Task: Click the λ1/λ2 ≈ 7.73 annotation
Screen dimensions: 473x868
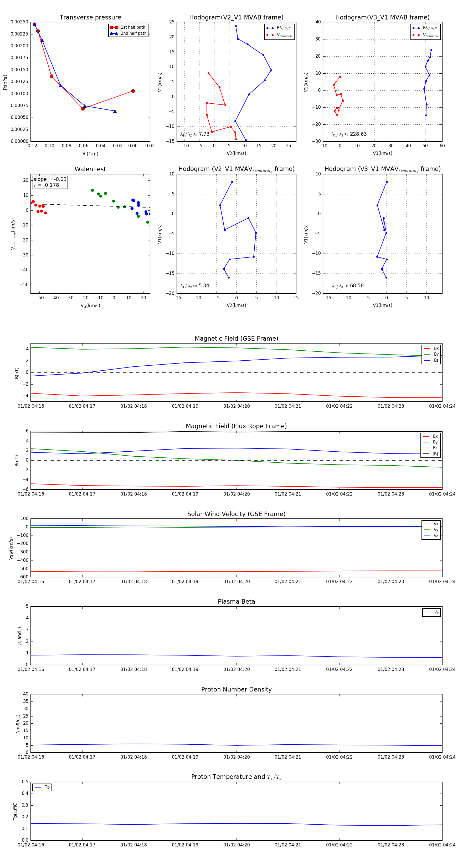Action: coord(194,134)
